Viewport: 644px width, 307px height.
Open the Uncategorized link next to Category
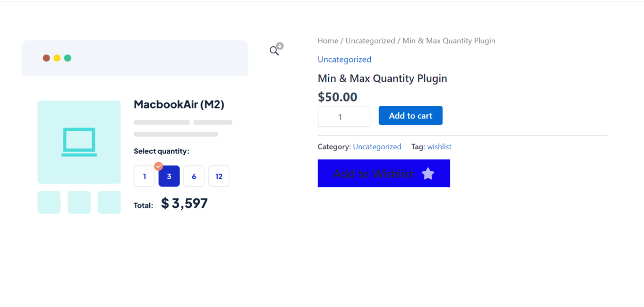(377, 147)
